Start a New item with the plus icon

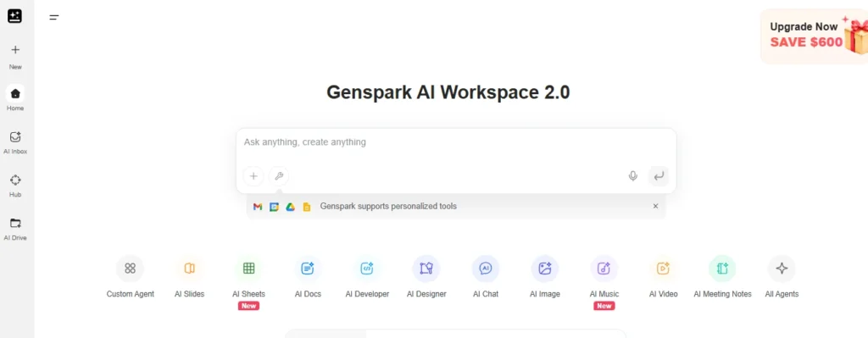[15, 50]
